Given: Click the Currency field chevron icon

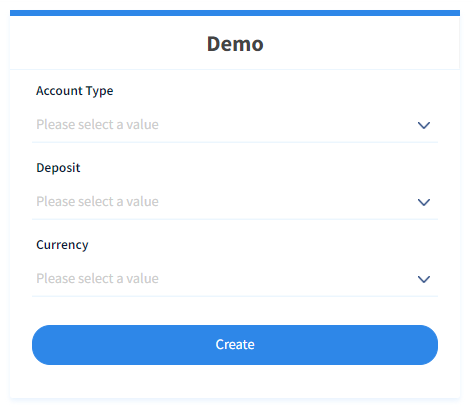Looking at the screenshot, I should (424, 279).
